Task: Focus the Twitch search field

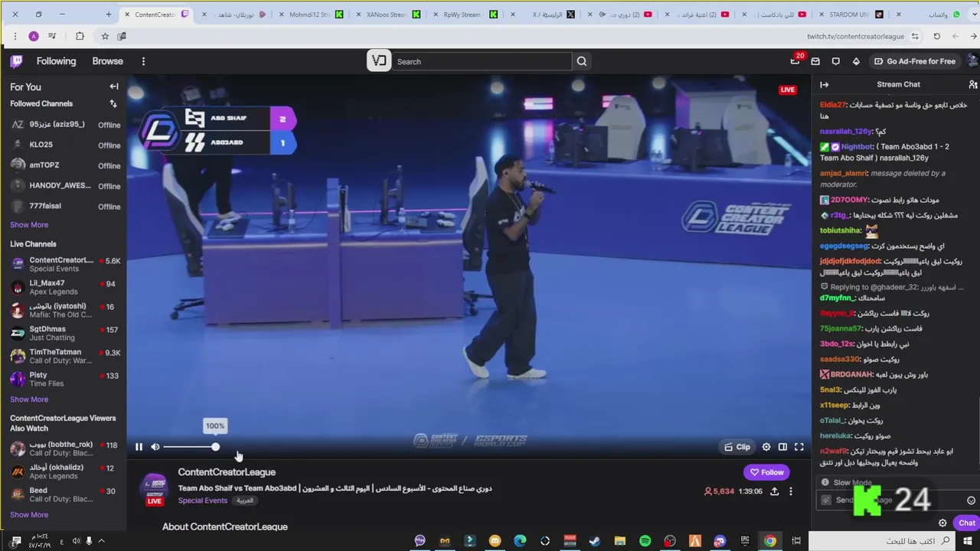Action: tap(482, 61)
